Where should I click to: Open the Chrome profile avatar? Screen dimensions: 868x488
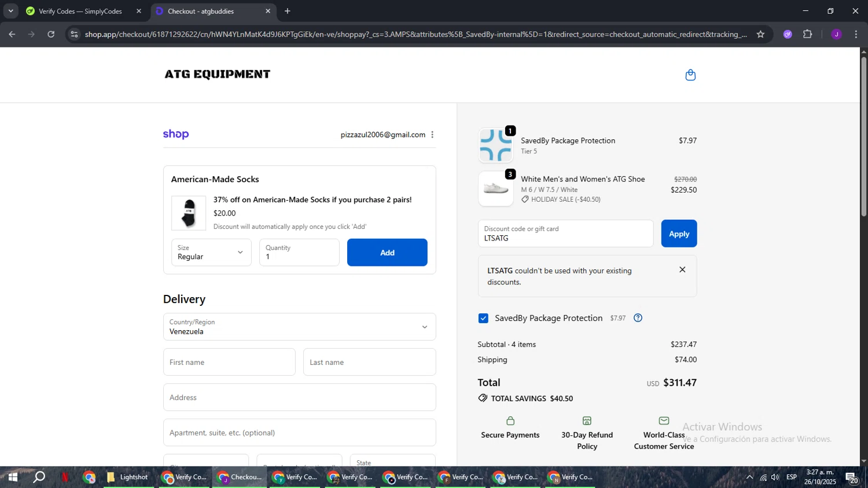(x=836, y=35)
